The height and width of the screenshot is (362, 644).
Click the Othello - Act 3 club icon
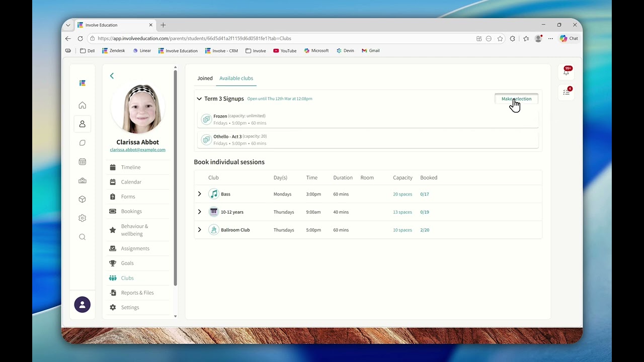(206, 140)
